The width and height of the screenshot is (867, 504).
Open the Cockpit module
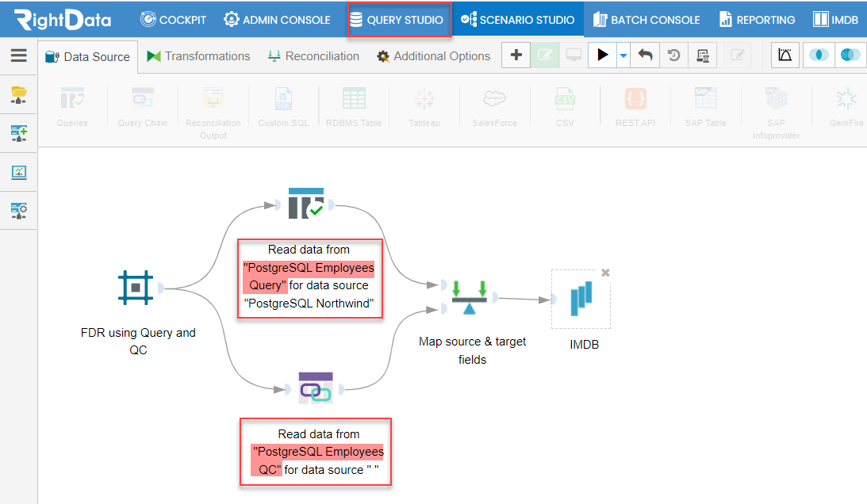click(x=172, y=20)
